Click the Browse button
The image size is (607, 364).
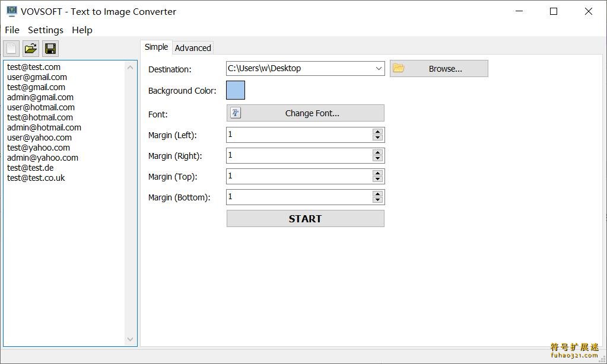click(x=447, y=68)
